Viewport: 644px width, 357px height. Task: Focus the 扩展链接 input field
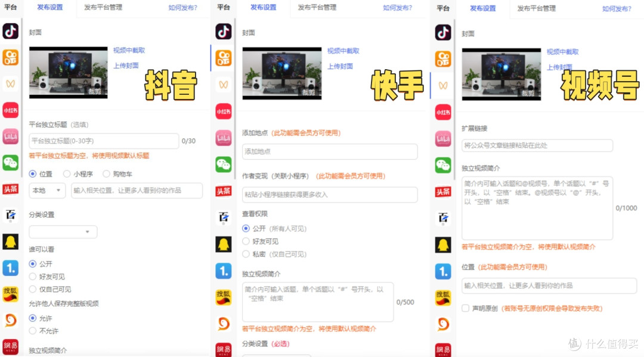(537, 145)
